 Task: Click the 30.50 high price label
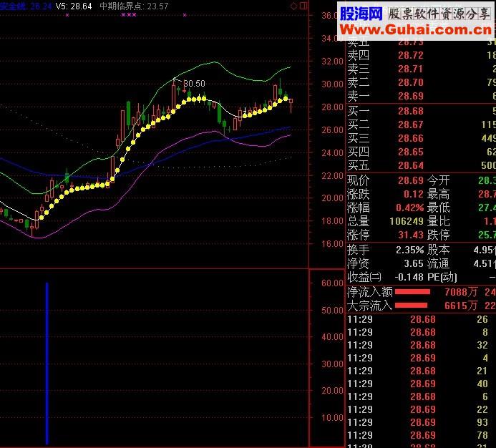pos(194,83)
